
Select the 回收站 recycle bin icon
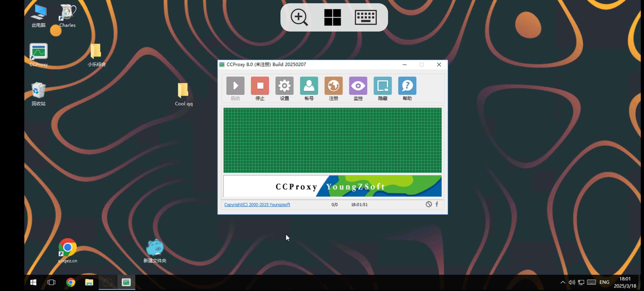pos(39,94)
